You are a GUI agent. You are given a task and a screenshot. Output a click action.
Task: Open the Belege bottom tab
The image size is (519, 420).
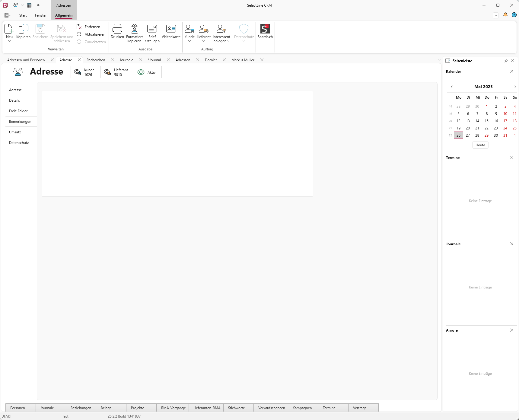[106, 408]
